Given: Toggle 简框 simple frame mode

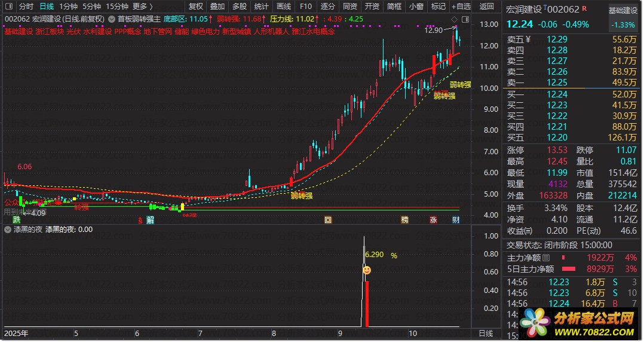Looking at the screenshot, I should 394,7.
